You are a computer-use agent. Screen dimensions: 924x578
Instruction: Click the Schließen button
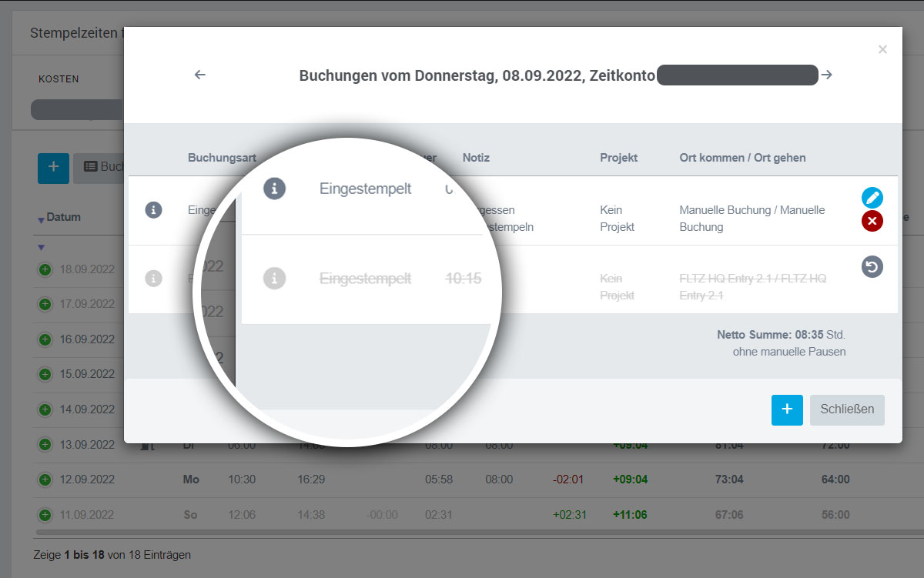tap(847, 409)
